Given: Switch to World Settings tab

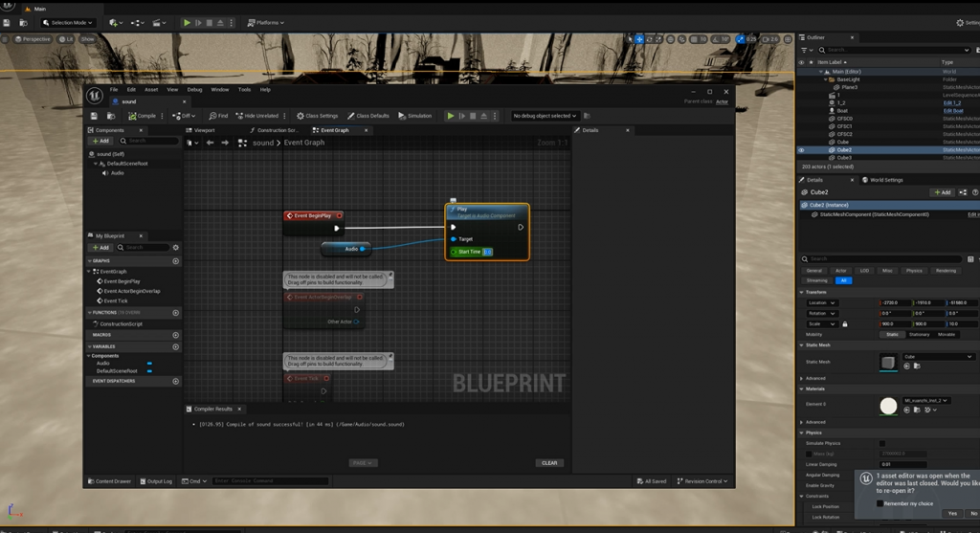Looking at the screenshot, I should (882, 180).
